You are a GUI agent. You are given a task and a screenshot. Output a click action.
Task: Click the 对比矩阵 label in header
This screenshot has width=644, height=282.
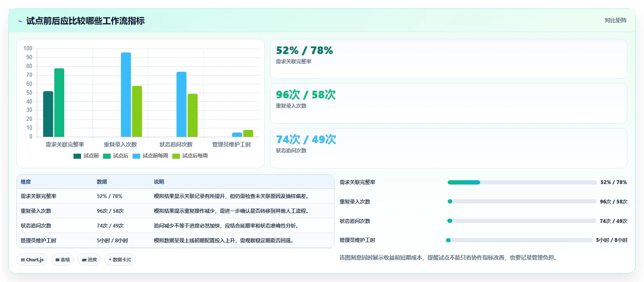[616, 20]
